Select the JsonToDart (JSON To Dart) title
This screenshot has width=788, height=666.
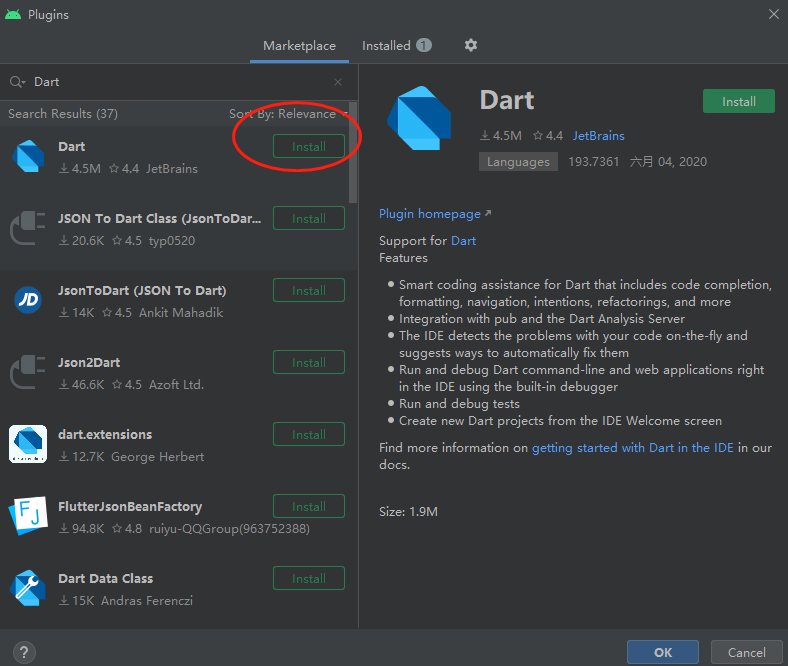(x=142, y=291)
